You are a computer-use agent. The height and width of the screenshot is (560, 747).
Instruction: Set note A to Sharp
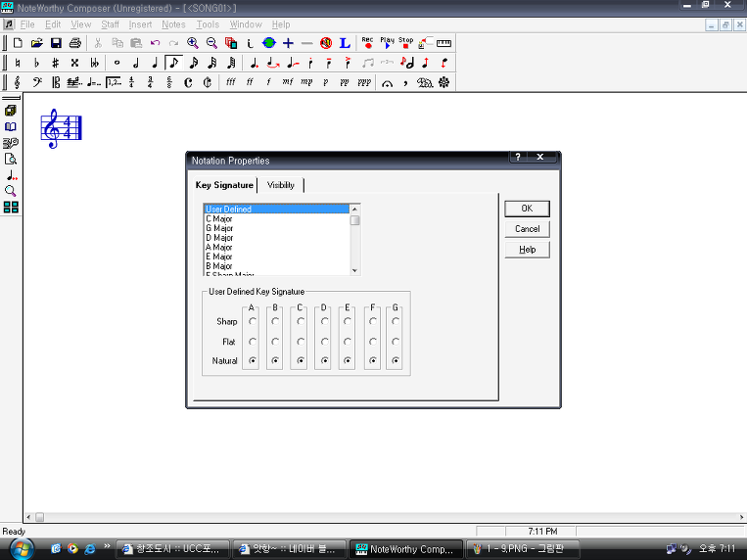pyautogui.click(x=253, y=321)
